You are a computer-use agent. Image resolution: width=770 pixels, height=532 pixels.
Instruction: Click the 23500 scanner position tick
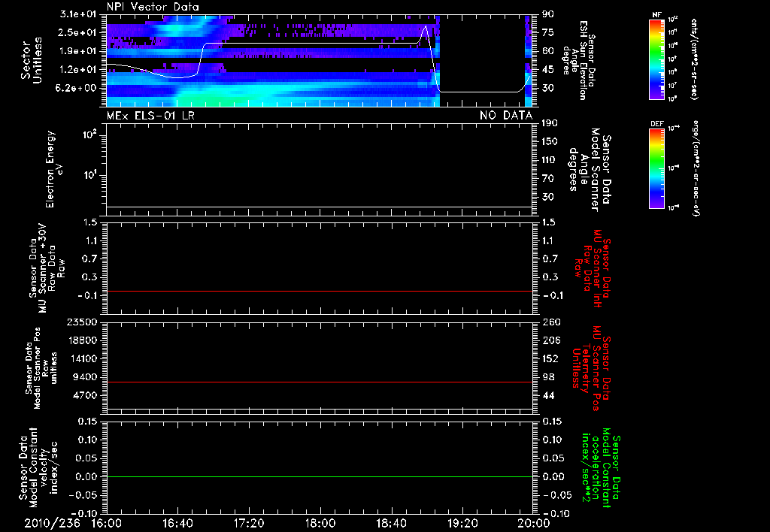pos(83,322)
